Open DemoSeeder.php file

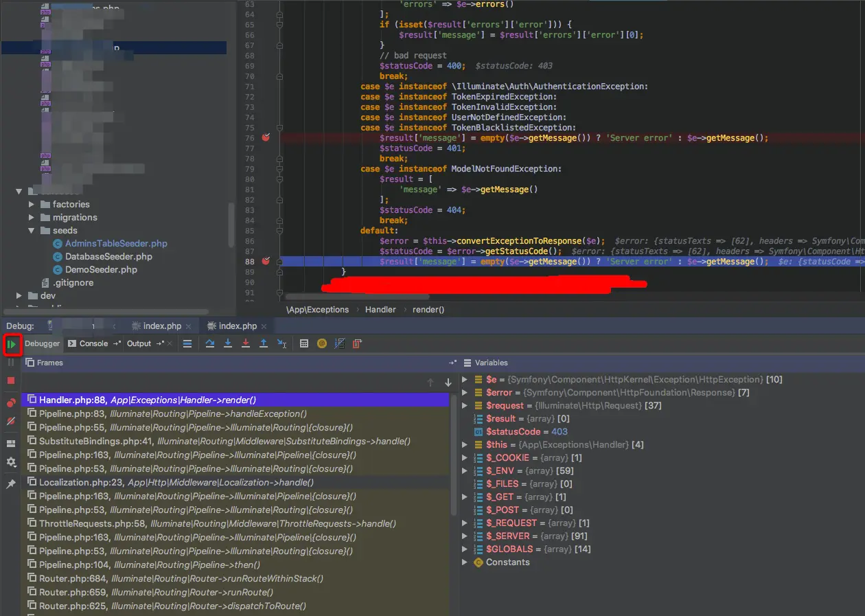pos(101,269)
